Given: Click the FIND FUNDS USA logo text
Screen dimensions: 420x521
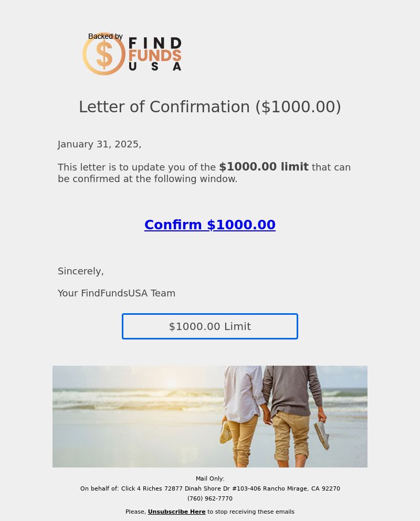Looking at the screenshot, I should point(155,54).
